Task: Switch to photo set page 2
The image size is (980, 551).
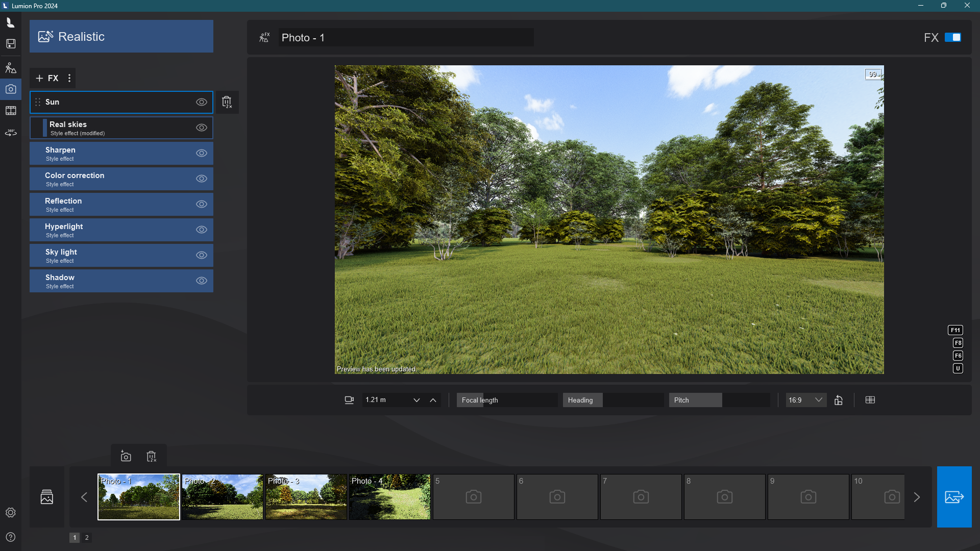Action: (x=87, y=537)
